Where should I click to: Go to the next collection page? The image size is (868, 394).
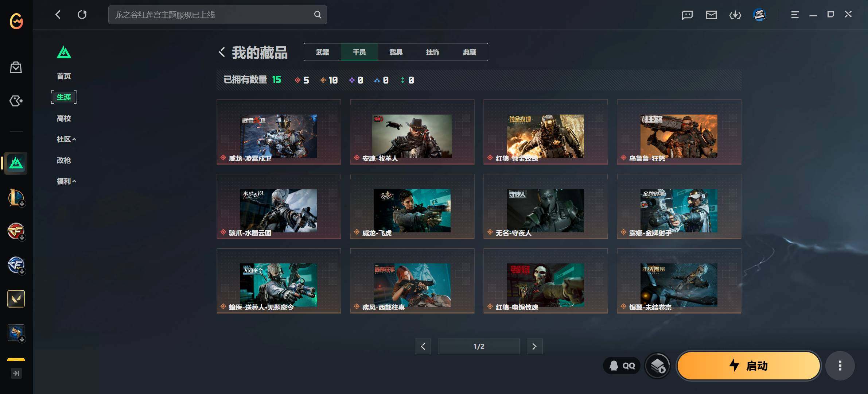pyautogui.click(x=534, y=346)
